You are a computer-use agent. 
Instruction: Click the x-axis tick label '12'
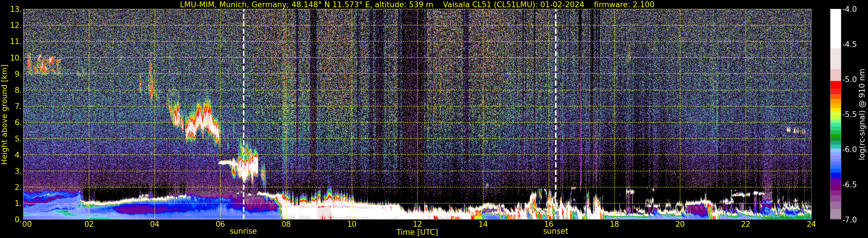point(417,224)
